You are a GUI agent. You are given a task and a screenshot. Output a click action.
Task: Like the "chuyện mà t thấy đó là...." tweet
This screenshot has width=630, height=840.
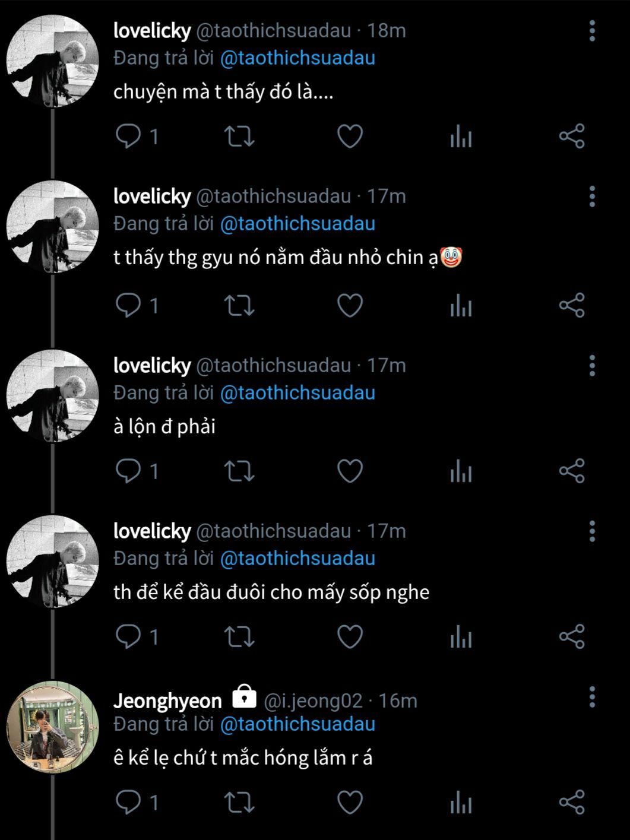point(350,137)
